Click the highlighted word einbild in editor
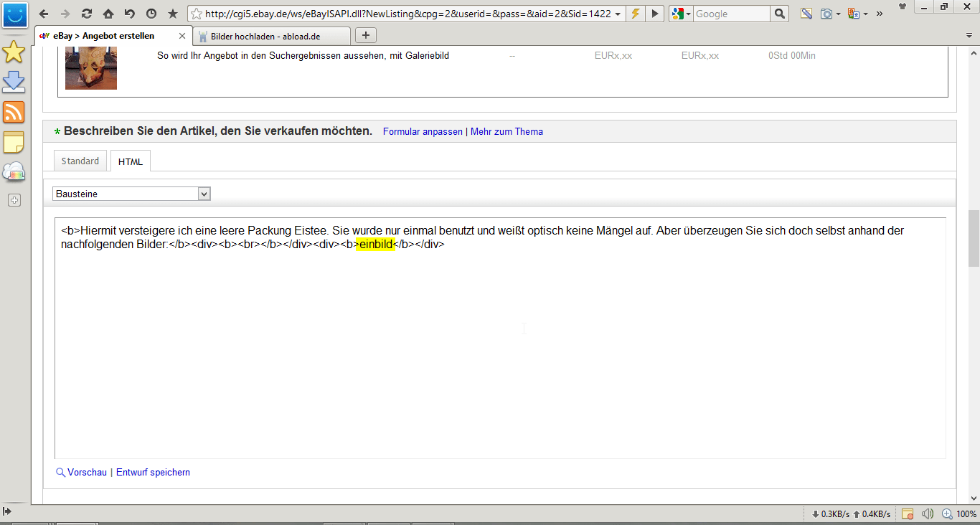 click(x=376, y=244)
